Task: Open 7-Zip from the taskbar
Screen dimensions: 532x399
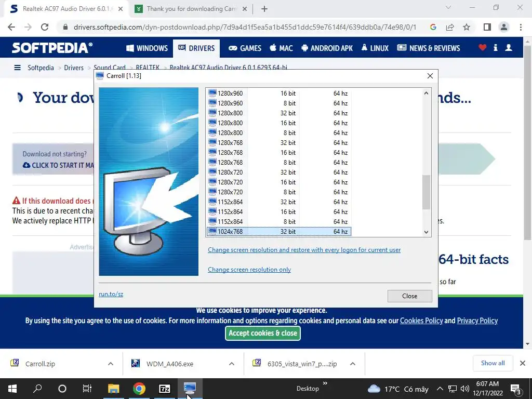Action: 165,389
